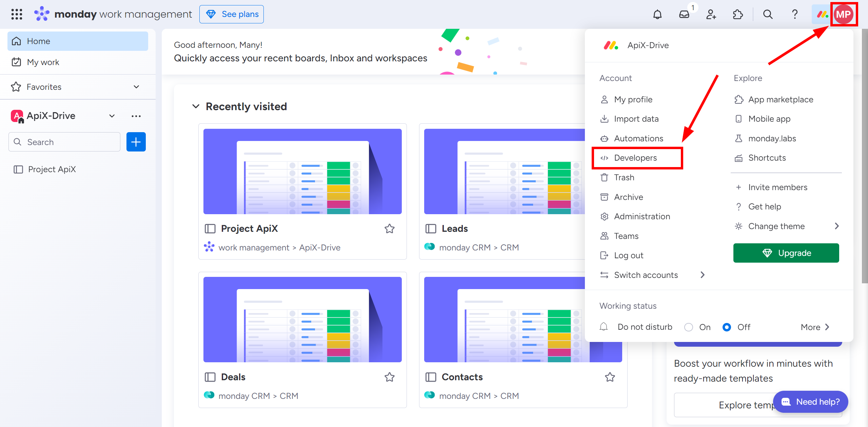Expand the Switch accounts submenu
The height and width of the screenshot is (427, 868).
[x=703, y=275]
